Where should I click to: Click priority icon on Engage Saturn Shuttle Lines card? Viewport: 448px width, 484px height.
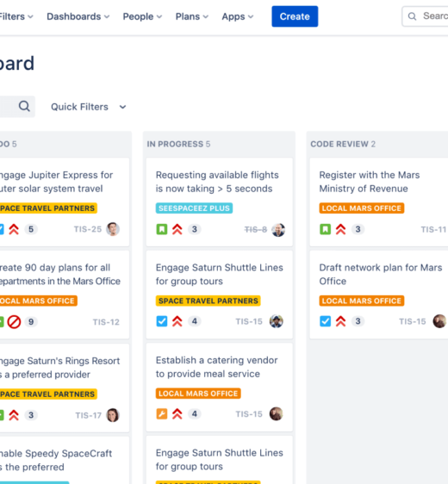pyautogui.click(x=177, y=321)
